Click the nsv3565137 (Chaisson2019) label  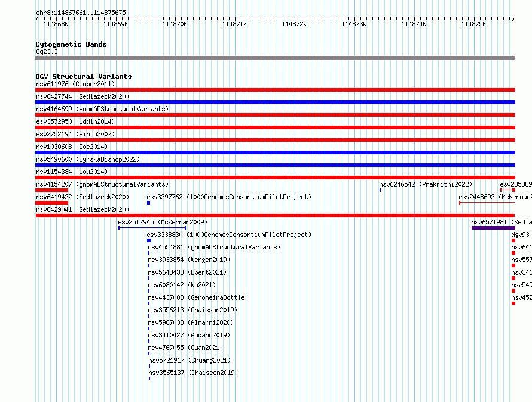click(193, 373)
